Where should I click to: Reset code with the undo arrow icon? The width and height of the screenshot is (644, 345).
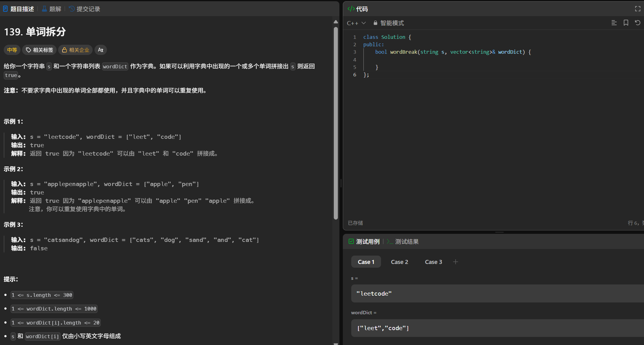[x=637, y=23]
